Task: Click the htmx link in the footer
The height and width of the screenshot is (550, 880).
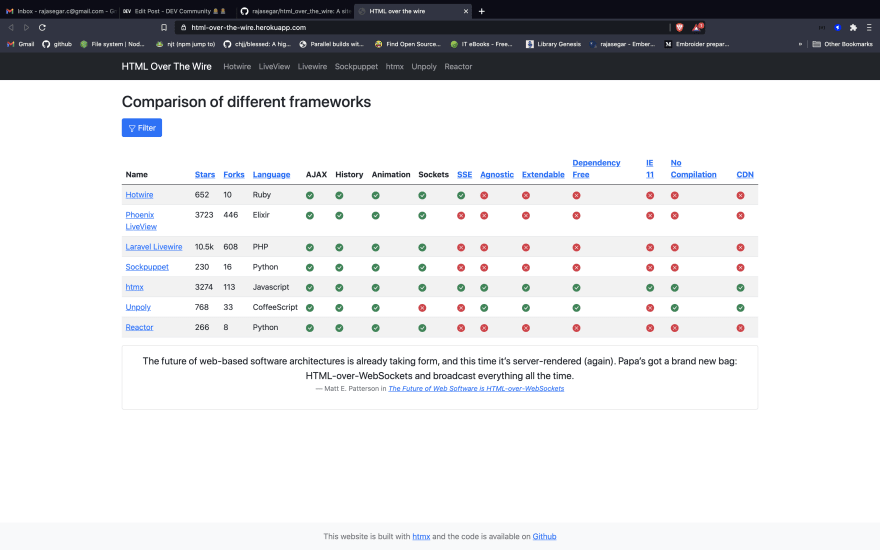Action: [x=421, y=537]
